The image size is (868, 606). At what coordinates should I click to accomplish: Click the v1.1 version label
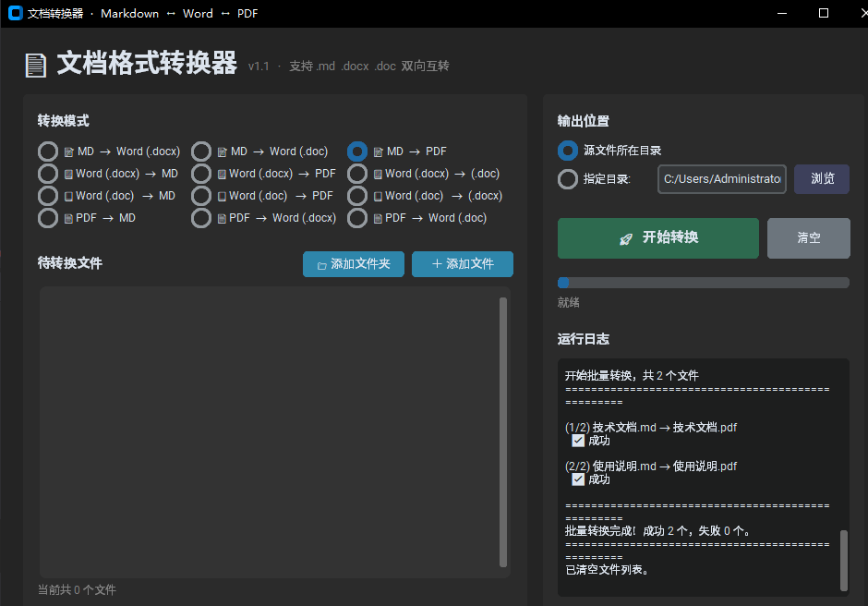click(259, 66)
